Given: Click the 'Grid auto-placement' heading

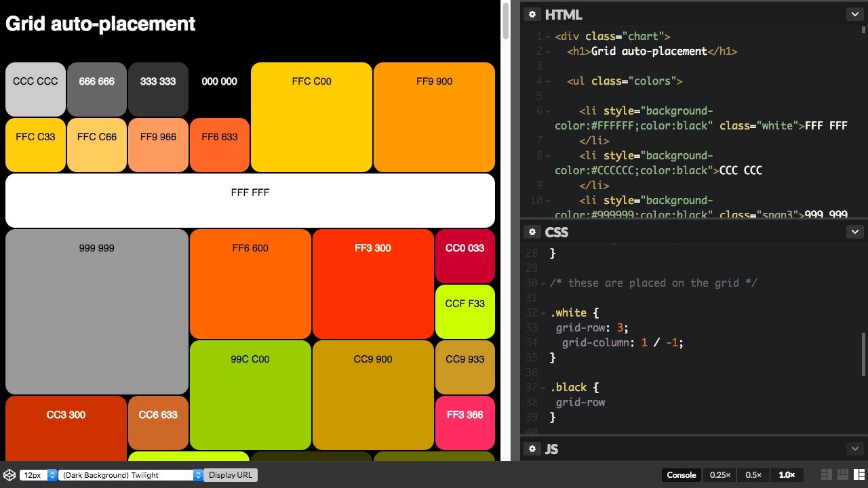Looking at the screenshot, I should click(100, 24).
